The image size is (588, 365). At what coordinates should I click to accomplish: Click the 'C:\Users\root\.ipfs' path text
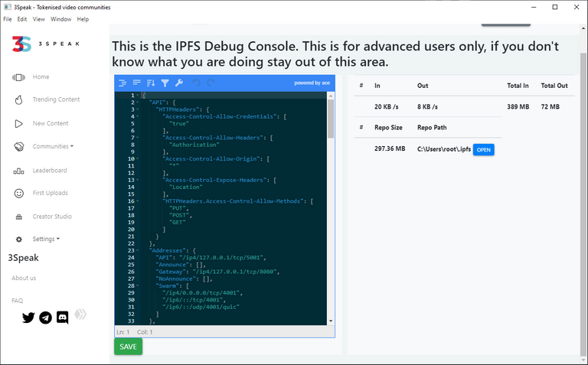444,149
